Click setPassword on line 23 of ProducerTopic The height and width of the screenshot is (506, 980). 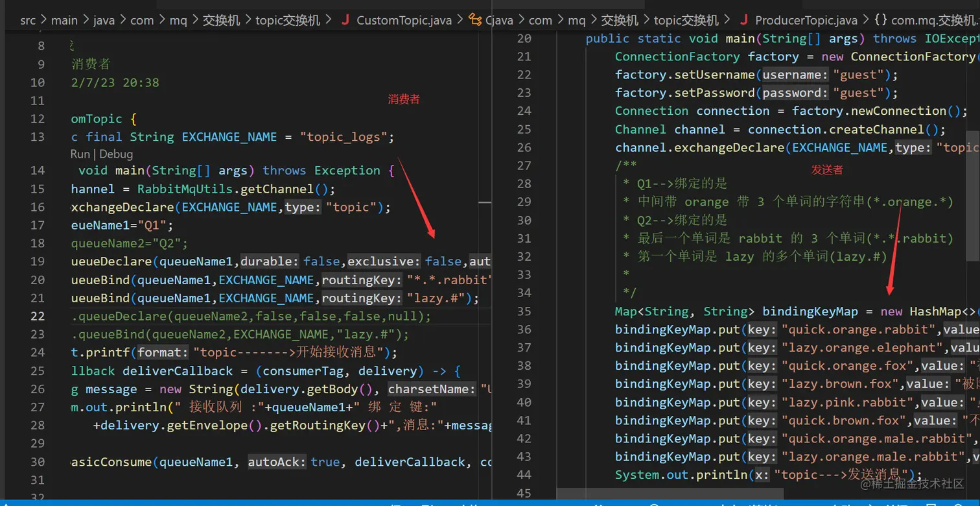coord(715,93)
